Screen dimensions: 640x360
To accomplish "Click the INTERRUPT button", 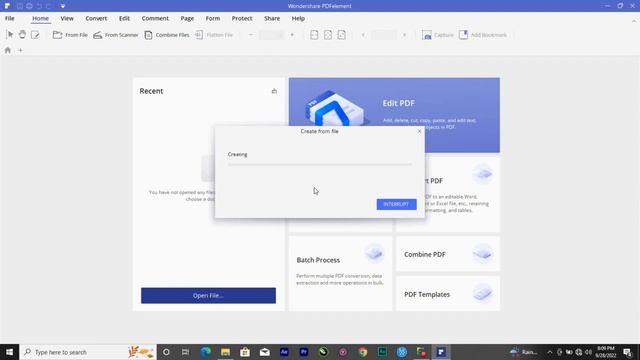I will pos(396,204).
